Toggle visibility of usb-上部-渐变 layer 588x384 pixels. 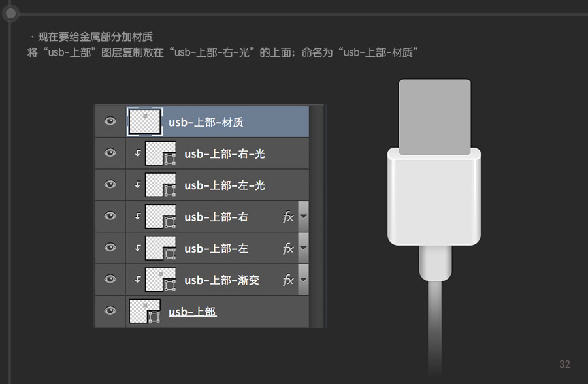point(110,279)
